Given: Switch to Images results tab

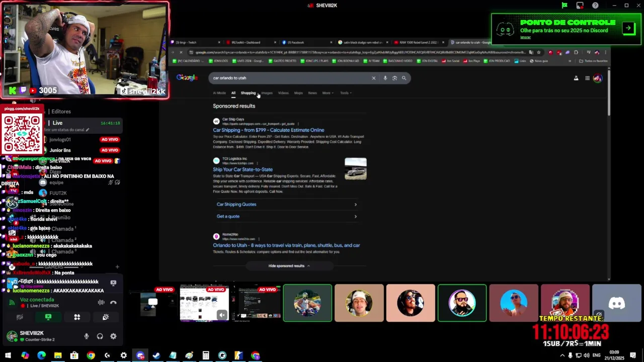Looking at the screenshot, I should point(267,93).
